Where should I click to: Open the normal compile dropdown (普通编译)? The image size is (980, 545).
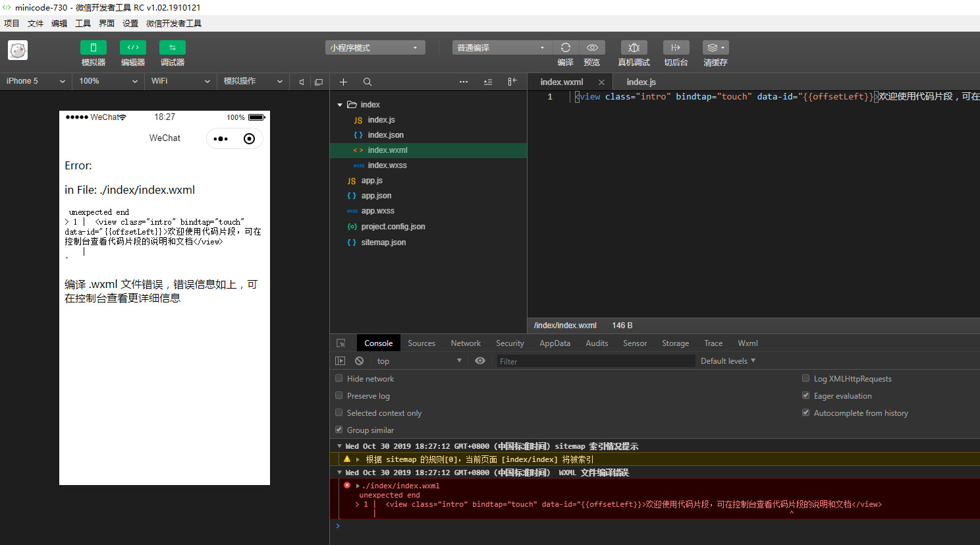pyautogui.click(x=502, y=47)
